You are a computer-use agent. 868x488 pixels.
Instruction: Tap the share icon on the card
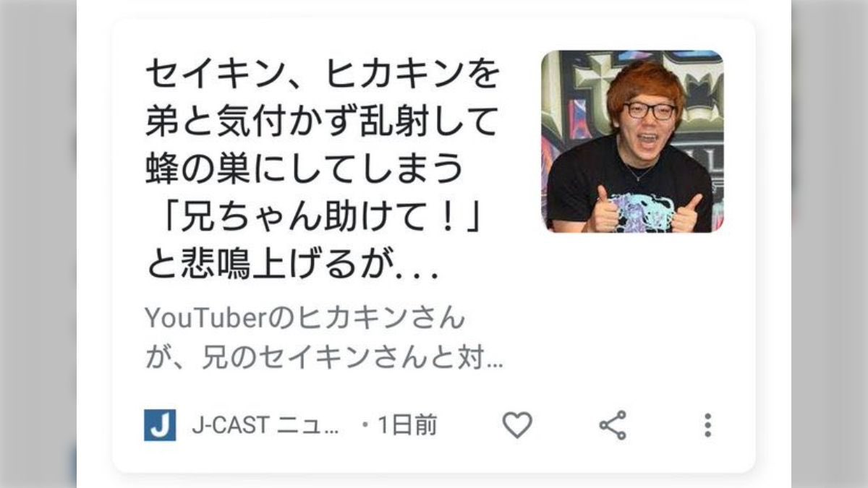click(613, 425)
